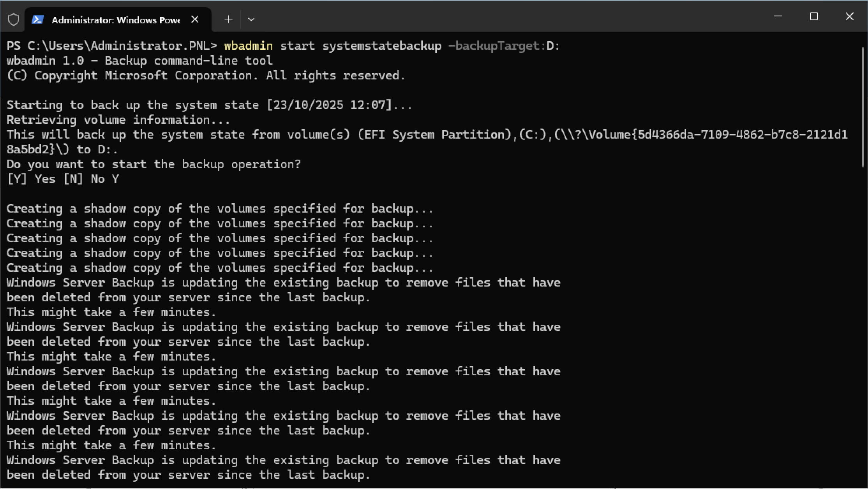Expand the new tab profile dropdown
868x489 pixels.
coord(251,19)
